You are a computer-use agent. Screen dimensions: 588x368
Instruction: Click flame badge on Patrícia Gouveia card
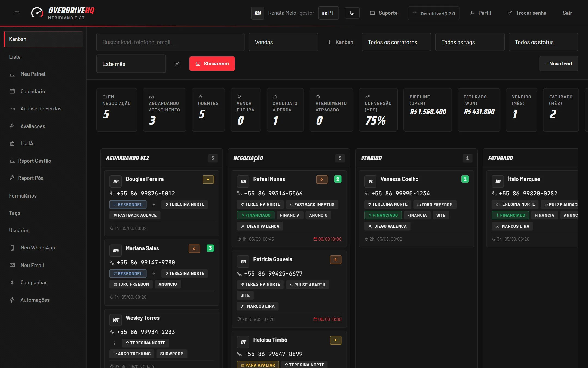[336, 260]
